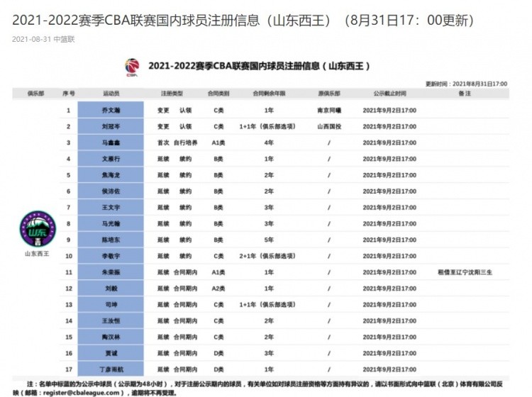532x397 pixels.
Task: Select player cell 焦海龙
Action: [111, 175]
